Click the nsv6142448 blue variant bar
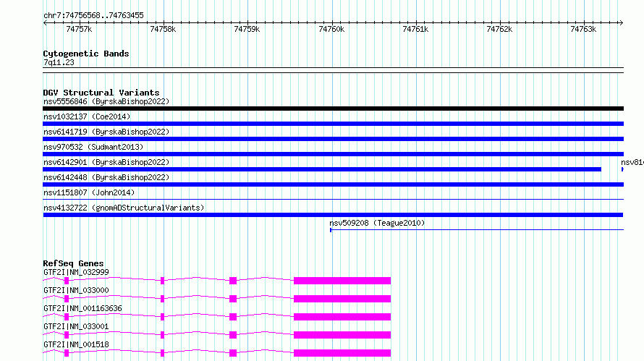 [x=333, y=184]
